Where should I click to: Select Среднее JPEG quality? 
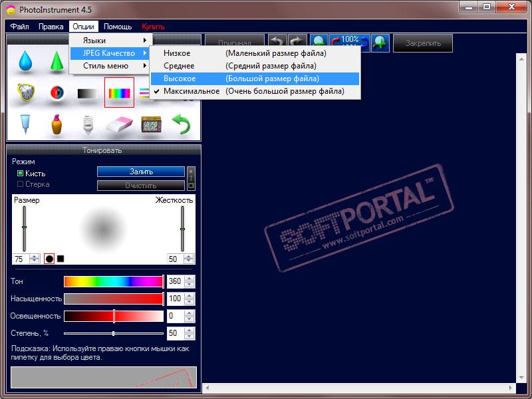pyautogui.click(x=255, y=66)
